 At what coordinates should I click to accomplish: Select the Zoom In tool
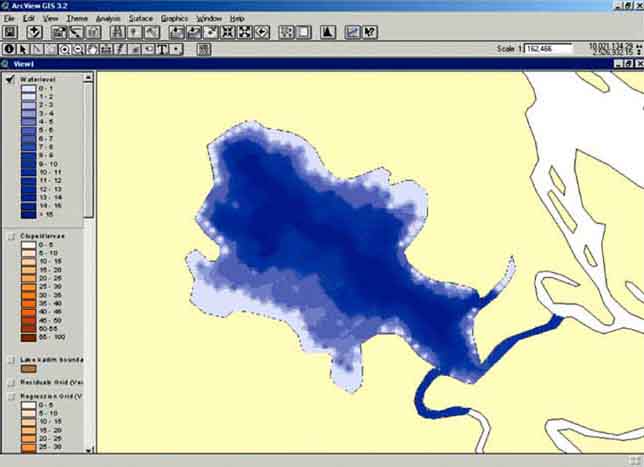pos(64,48)
